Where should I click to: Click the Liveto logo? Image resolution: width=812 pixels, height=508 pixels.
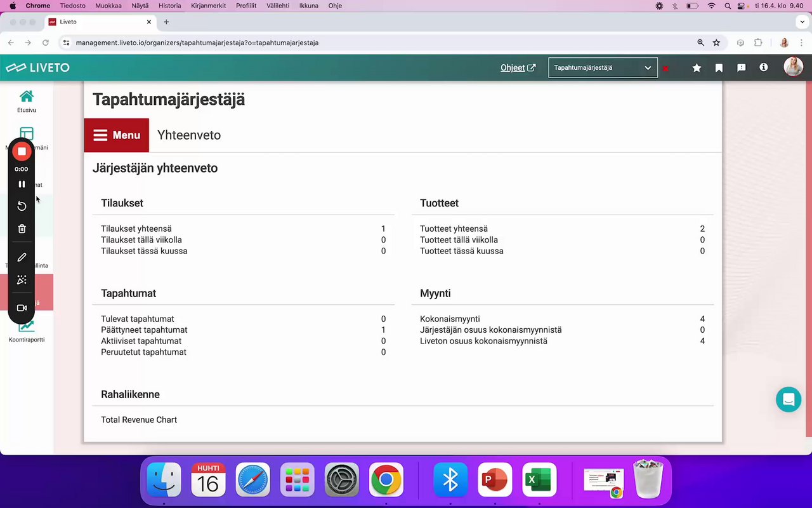[38, 67]
